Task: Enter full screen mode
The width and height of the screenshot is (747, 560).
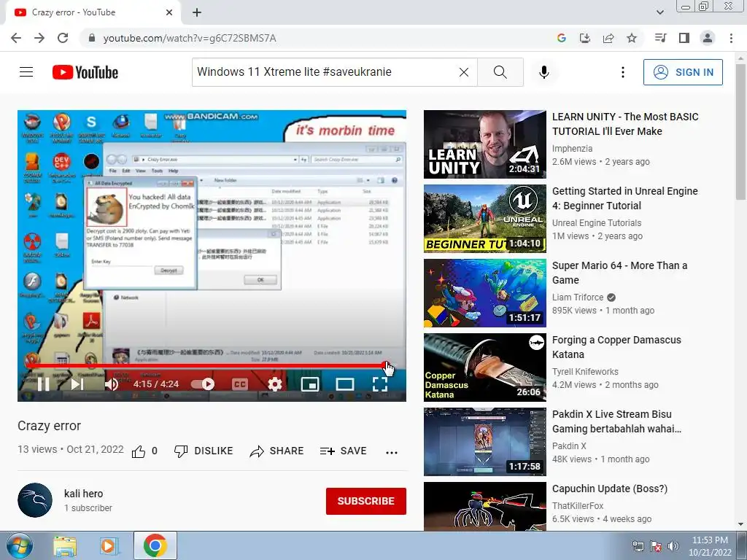Action: (x=379, y=384)
